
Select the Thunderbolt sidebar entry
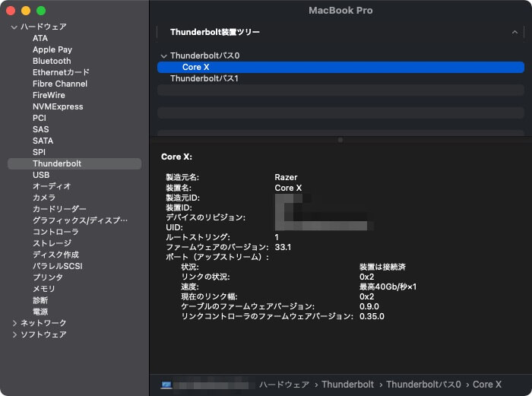point(74,163)
